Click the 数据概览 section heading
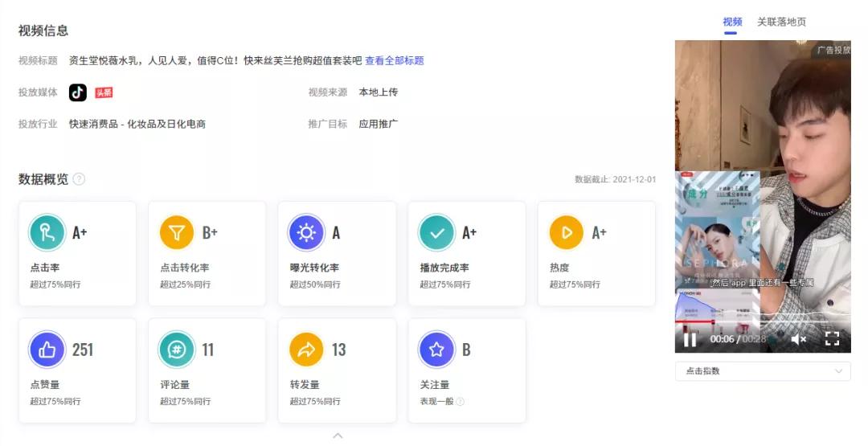Image resolution: width=868 pixels, height=446 pixels. tap(43, 179)
